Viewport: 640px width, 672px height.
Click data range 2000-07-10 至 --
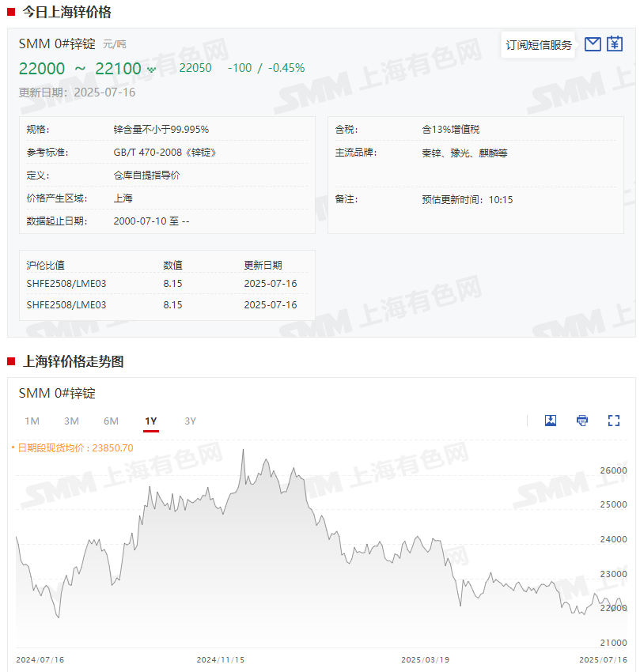[x=151, y=221]
